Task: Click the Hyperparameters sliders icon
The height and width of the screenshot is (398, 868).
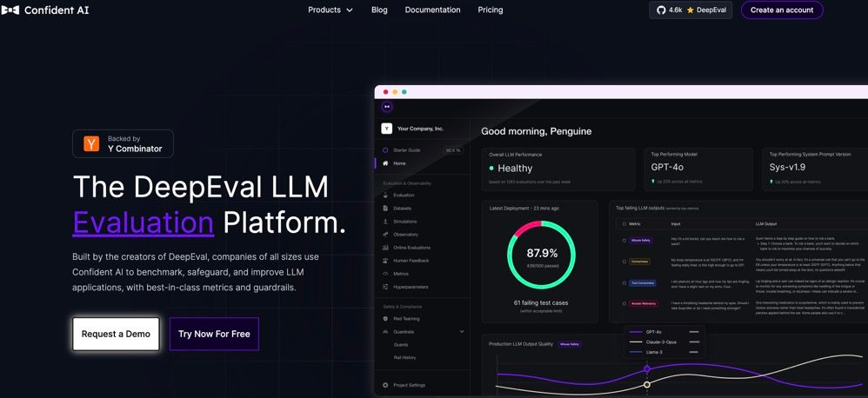Action: click(x=385, y=287)
